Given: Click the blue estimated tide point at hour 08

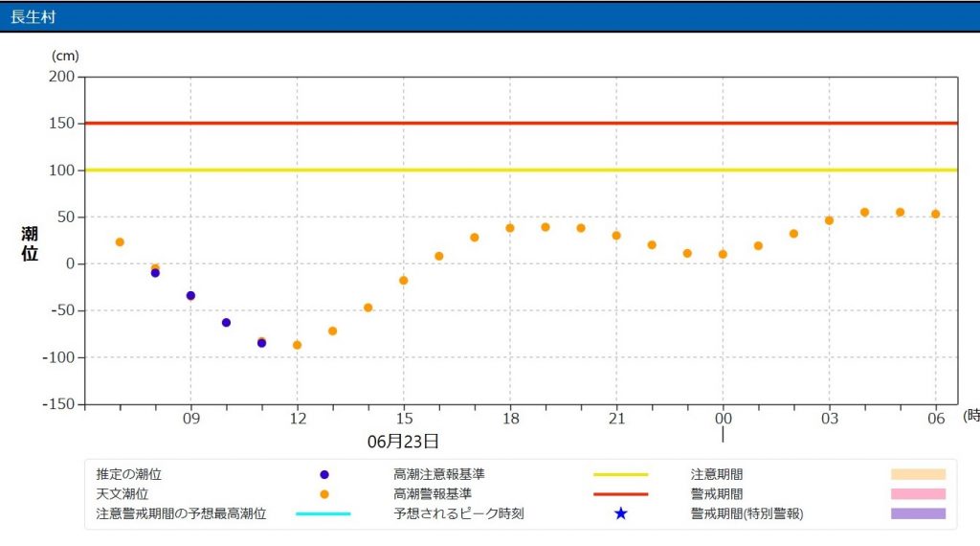Looking at the screenshot, I should tap(155, 273).
